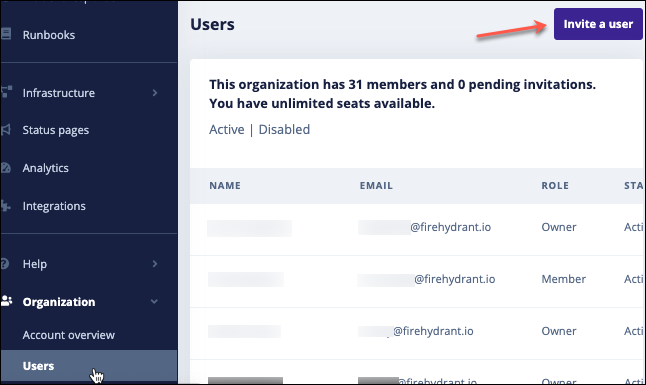Expand the Infrastructure chevron

(x=155, y=93)
